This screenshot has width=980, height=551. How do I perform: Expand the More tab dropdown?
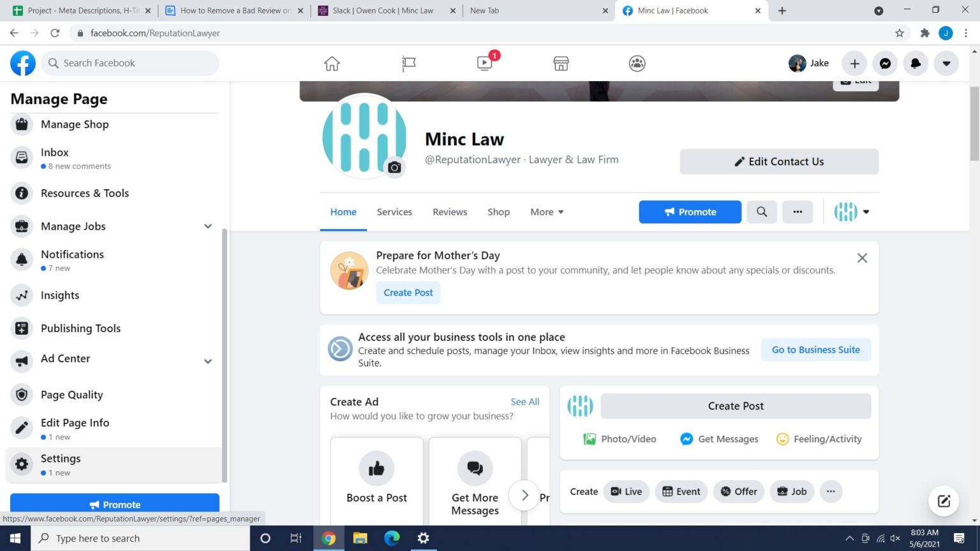(547, 212)
